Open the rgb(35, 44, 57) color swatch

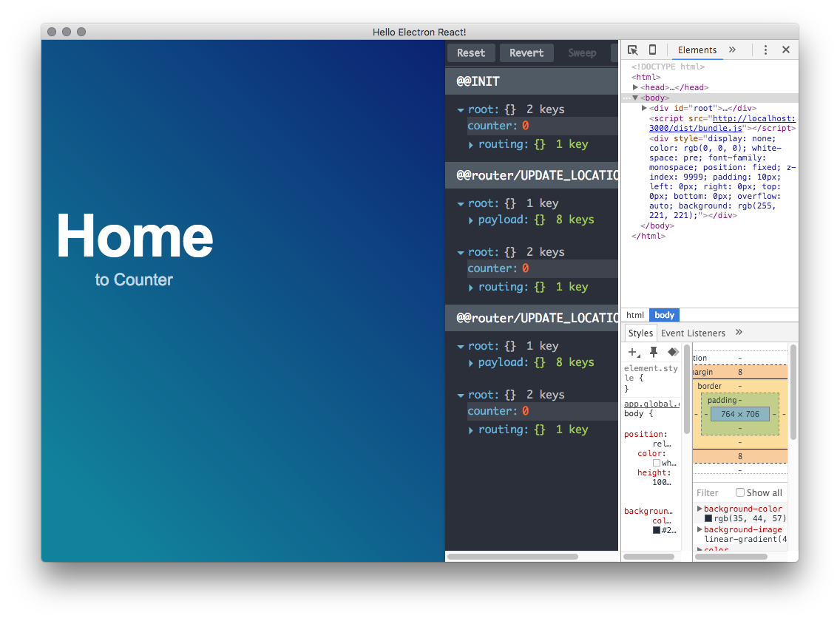pos(708,519)
